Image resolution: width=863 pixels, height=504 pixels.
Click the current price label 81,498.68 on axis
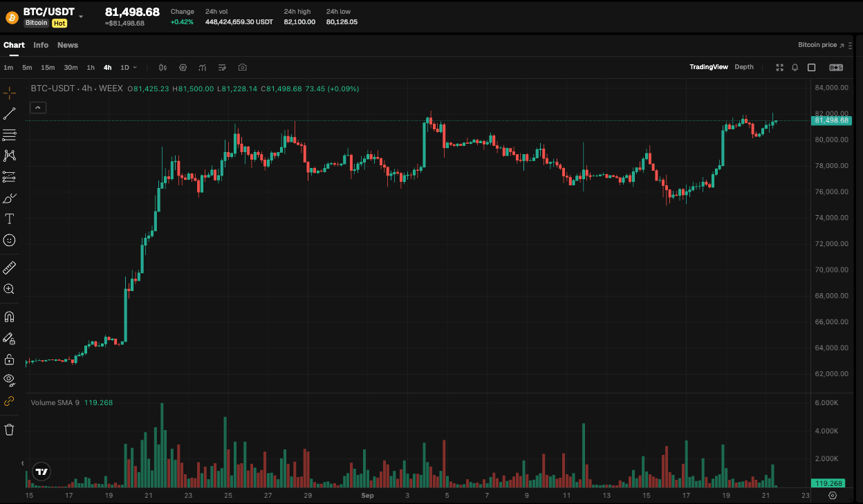(832, 120)
